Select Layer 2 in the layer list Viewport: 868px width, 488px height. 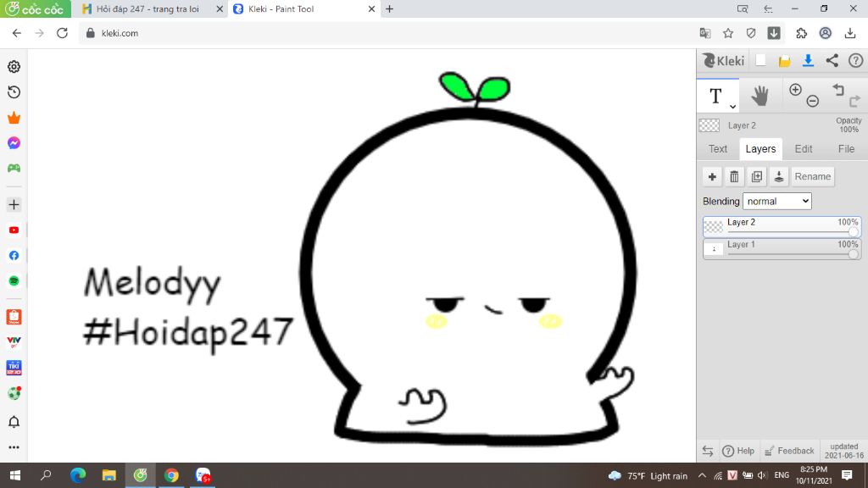(782, 227)
